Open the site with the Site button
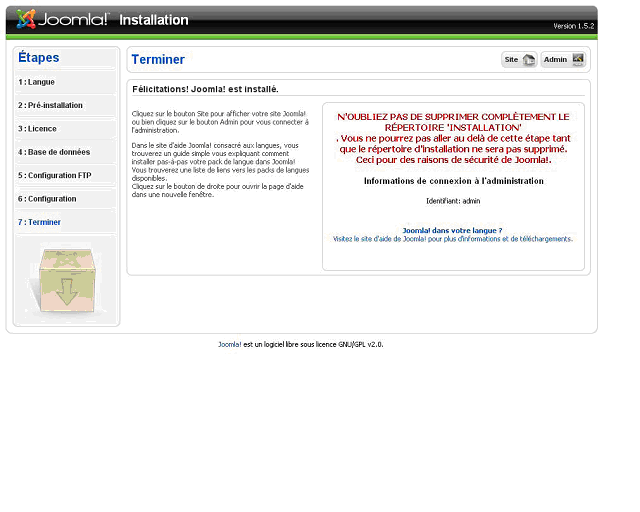The height and width of the screenshot is (512, 640). click(519, 60)
